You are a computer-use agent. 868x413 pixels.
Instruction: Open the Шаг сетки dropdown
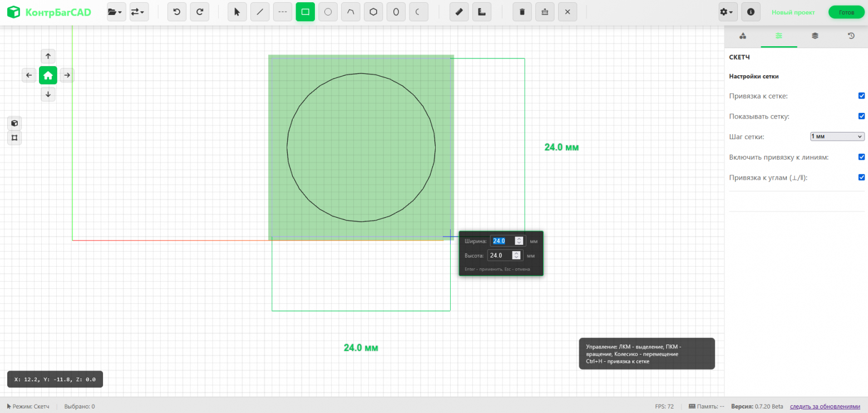[x=837, y=136]
